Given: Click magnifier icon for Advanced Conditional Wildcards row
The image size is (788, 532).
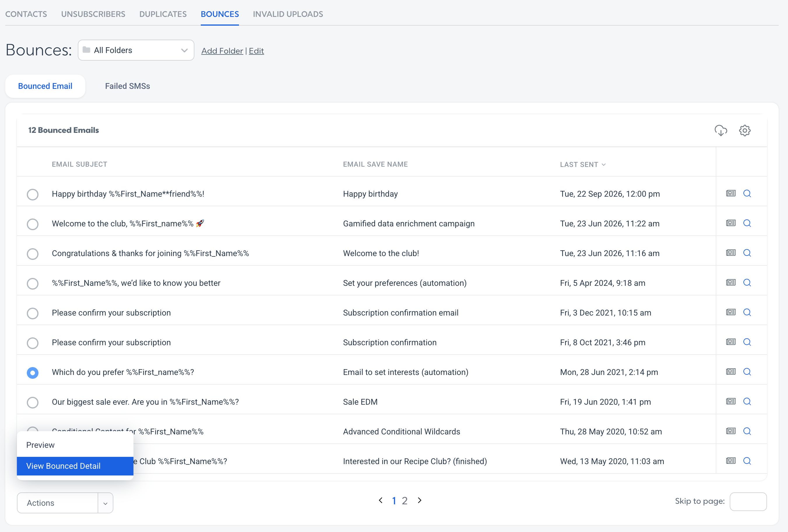Looking at the screenshot, I should [747, 431].
